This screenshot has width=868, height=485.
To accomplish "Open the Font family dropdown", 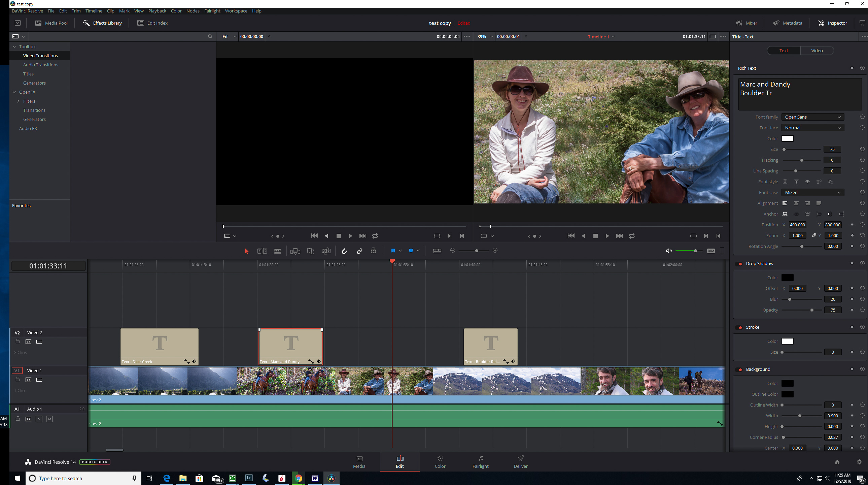I will pyautogui.click(x=812, y=117).
